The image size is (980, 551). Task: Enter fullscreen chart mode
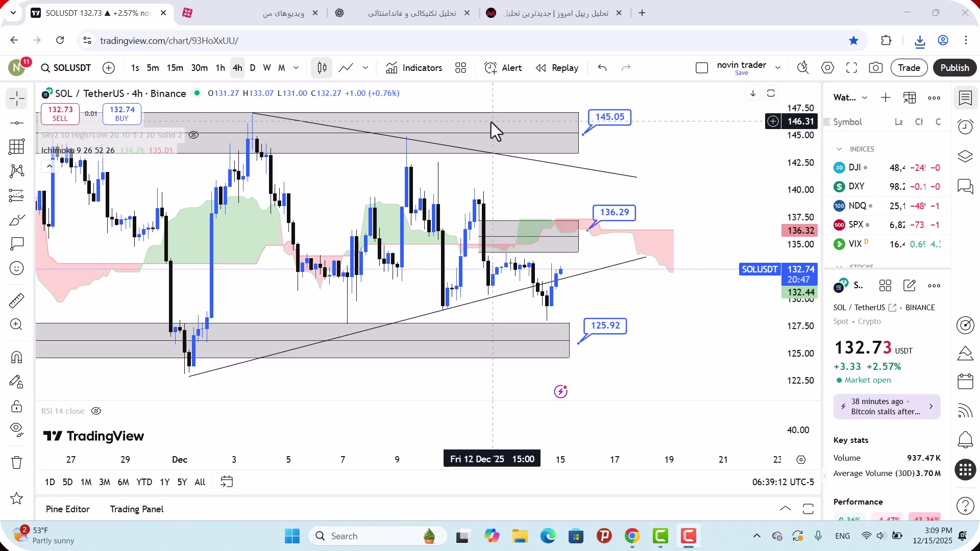coord(851,68)
